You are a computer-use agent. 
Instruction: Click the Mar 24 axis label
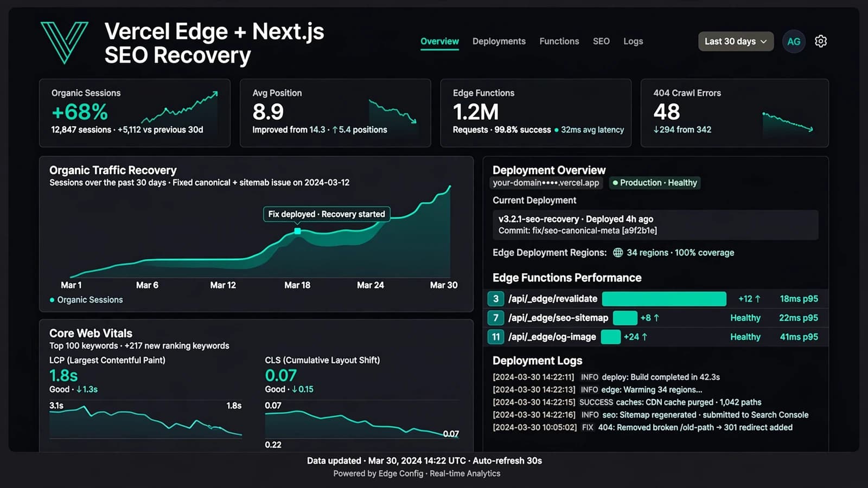click(371, 285)
